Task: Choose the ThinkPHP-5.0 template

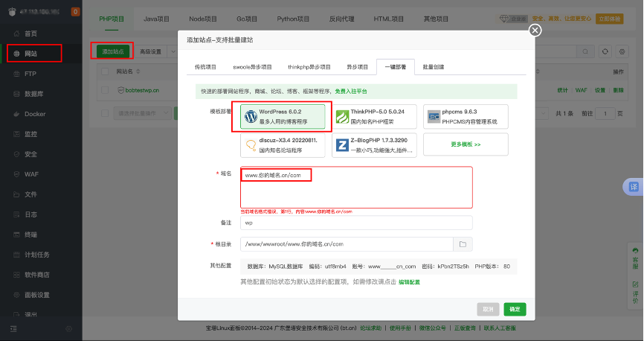Action: tap(374, 116)
